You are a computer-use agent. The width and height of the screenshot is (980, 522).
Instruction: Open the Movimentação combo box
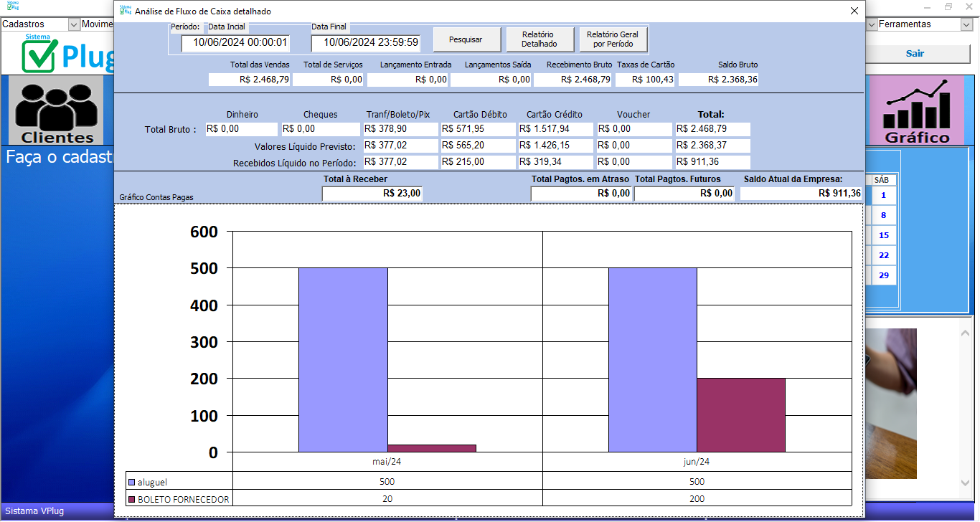click(97, 24)
